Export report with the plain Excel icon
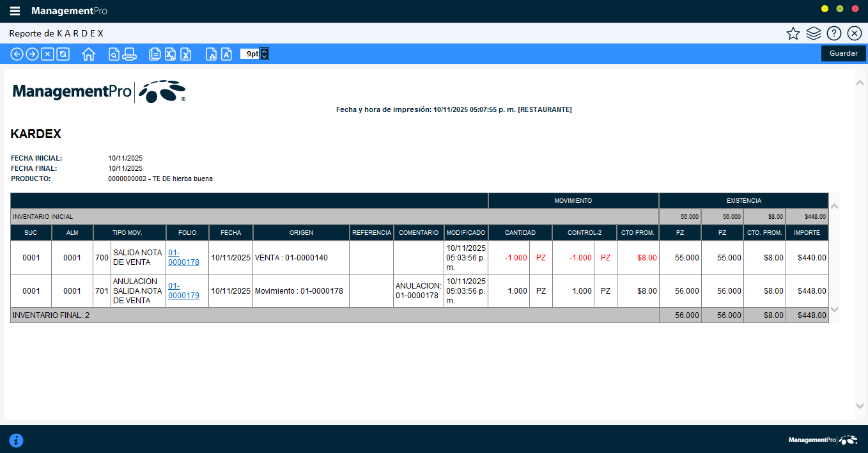 (185, 54)
